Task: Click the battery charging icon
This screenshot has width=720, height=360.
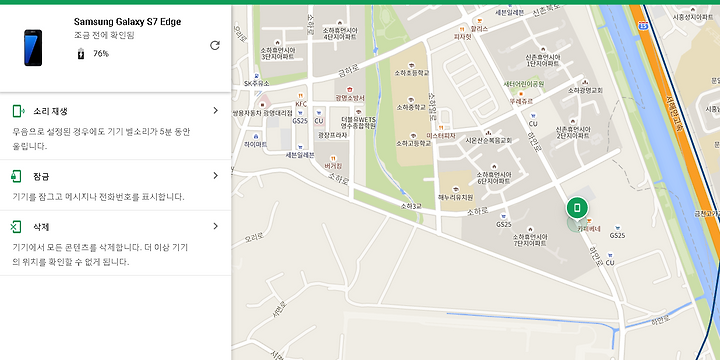Action: tap(81, 54)
